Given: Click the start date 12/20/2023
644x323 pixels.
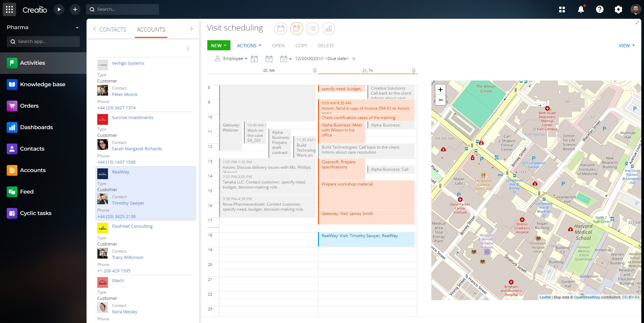Looking at the screenshot, I should click(x=306, y=59).
